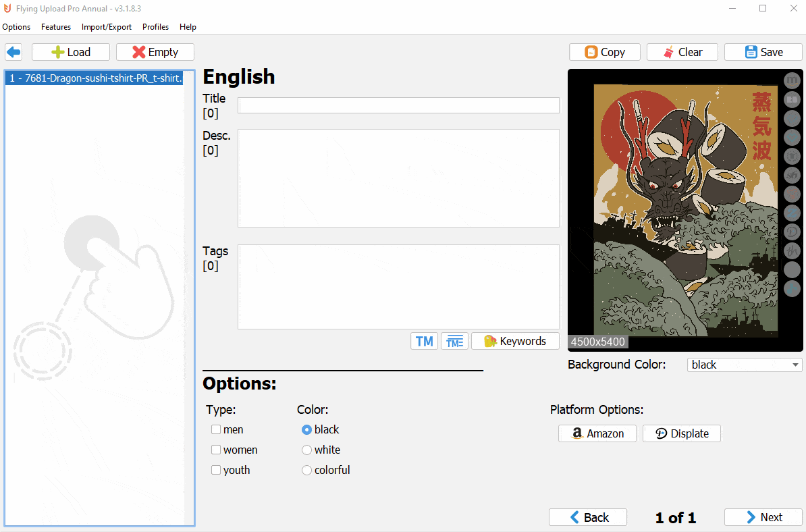Viewport: 806px width, 532px height.
Task: Close the Flying Upload window
Action: (793, 8)
